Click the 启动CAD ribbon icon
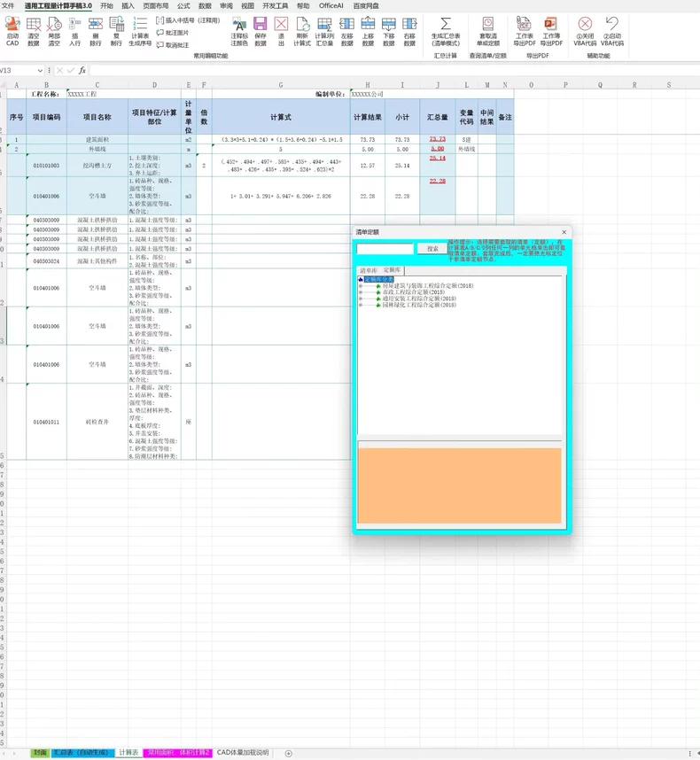This screenshot has width=700, height=760. tap(12, 30)
